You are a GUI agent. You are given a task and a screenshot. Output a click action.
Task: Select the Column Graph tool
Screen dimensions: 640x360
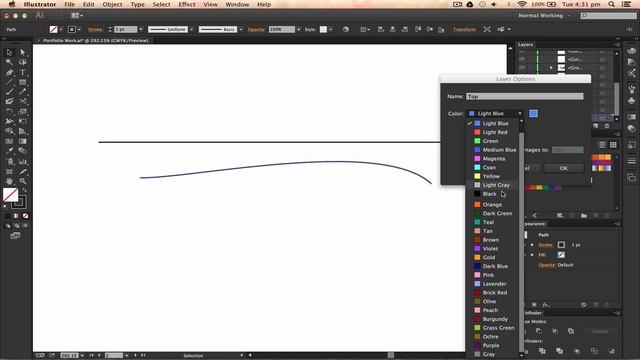tap(22, 161)
